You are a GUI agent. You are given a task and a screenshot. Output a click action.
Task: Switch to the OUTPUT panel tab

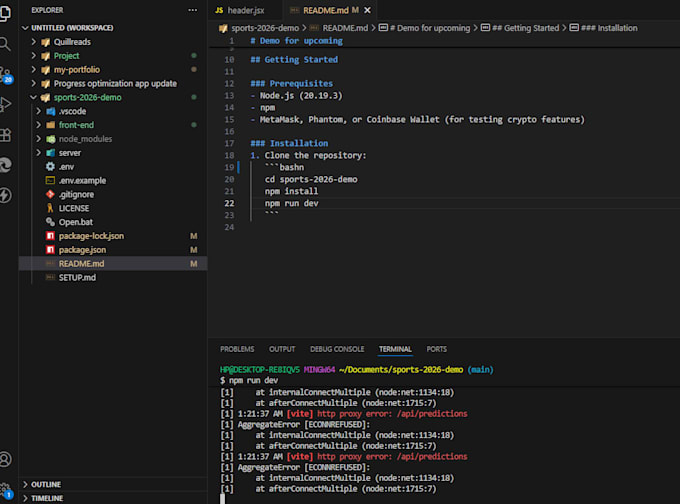(282, 349)
